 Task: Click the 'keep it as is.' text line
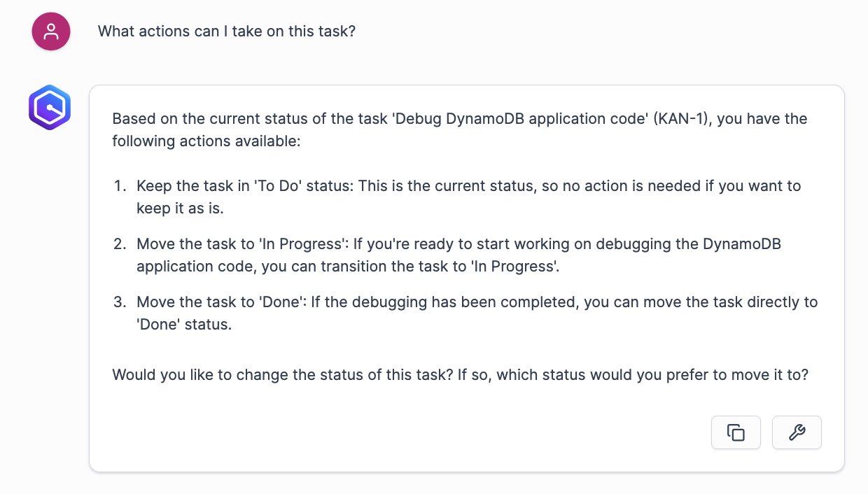point(180,209)
